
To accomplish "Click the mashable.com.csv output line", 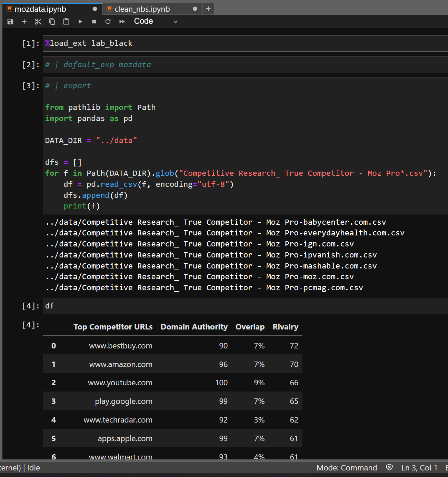I will (211, 266).
